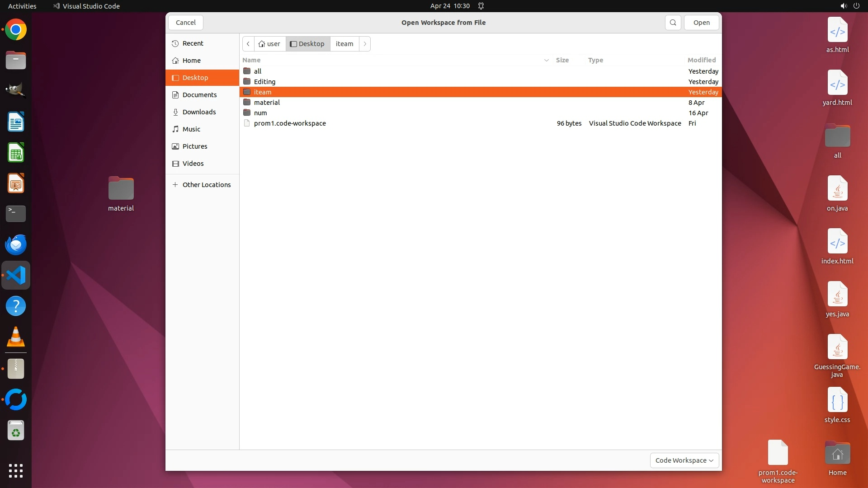868x488 pixels.
Task: Select Downloads in the sidebar
Action: [x=199, y=112]
